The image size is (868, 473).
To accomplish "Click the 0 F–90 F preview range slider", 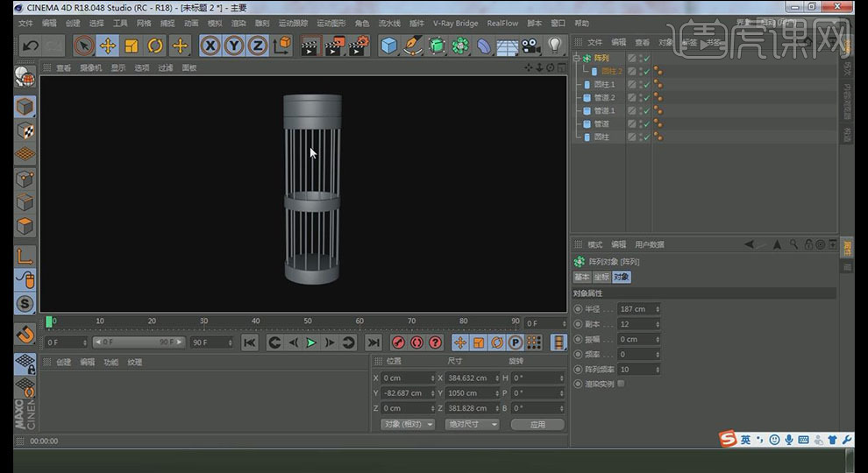I will (x=139, y=342).
